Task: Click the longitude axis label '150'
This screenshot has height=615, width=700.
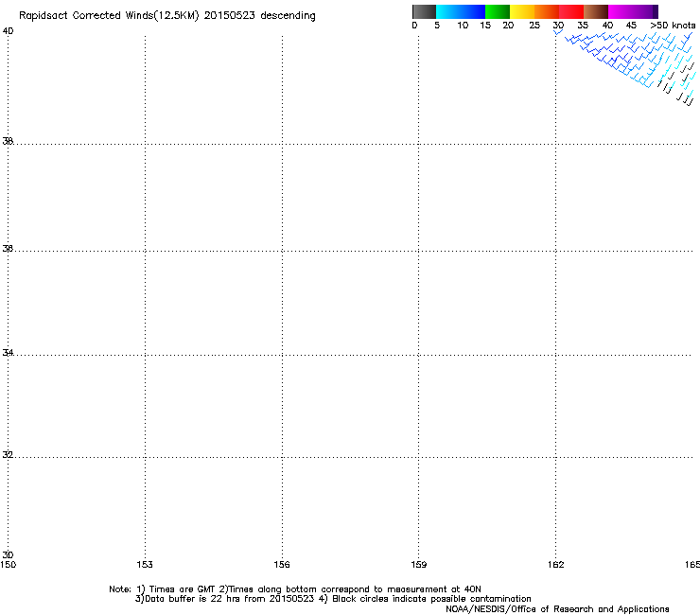Action: pyautogui.click(x=8, y=565)
